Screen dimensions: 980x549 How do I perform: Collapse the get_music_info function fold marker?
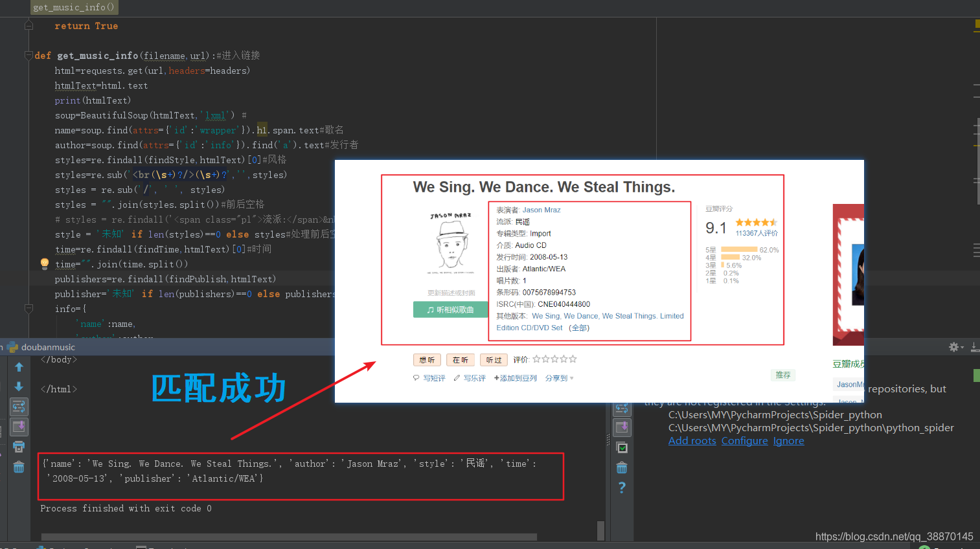click(28, 56)
